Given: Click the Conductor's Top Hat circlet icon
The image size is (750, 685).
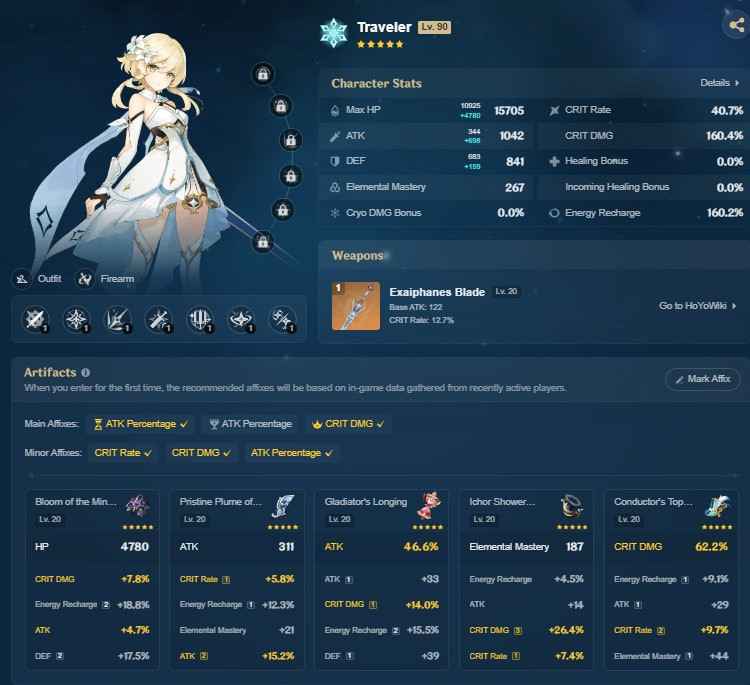Looking at the screenshot, I should pyautogui.click(x=717, y=506).
